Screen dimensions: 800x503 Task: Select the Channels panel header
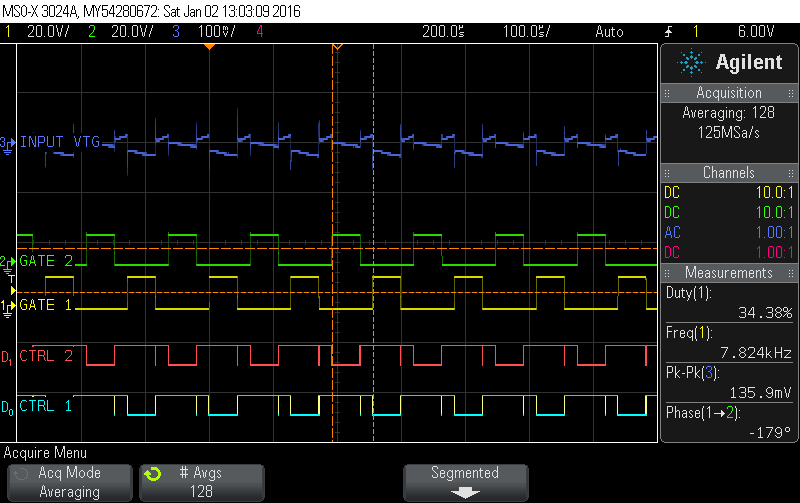[x=729, y=173]
